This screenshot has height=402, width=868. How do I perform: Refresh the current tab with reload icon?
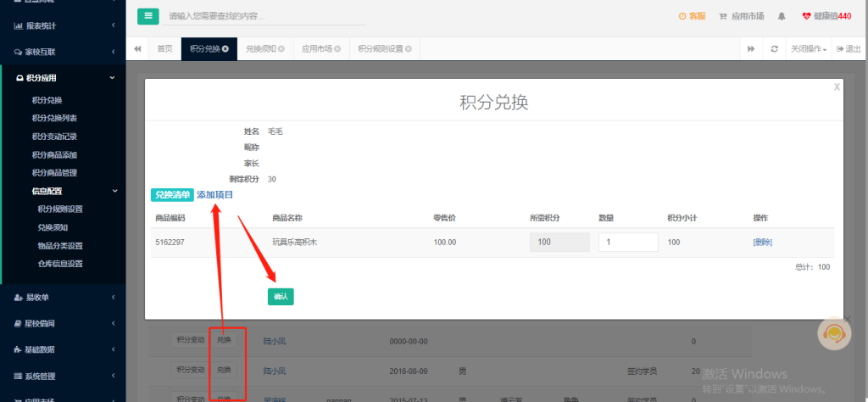pyautogui.click(x=775, y=48)
